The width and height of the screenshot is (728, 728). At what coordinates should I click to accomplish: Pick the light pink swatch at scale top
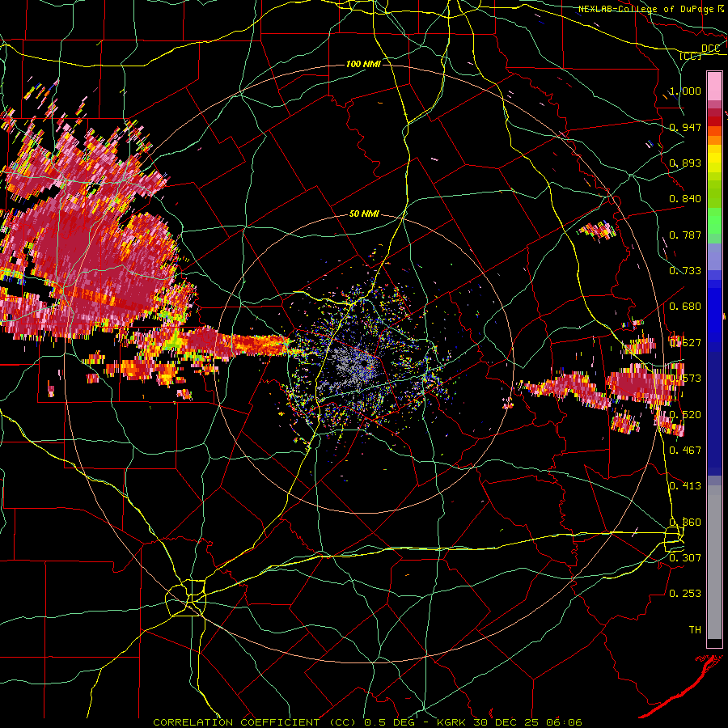pyautogui.click(x=714, y=86)
